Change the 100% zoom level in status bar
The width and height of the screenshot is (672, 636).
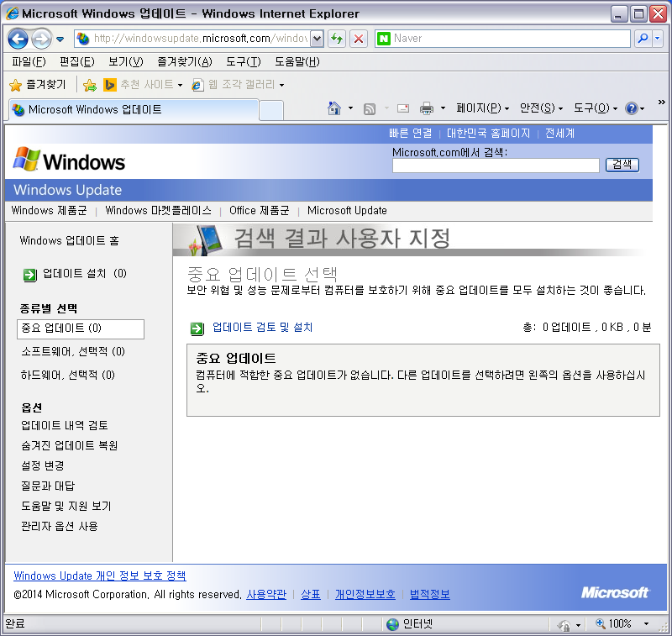[622, 623]
